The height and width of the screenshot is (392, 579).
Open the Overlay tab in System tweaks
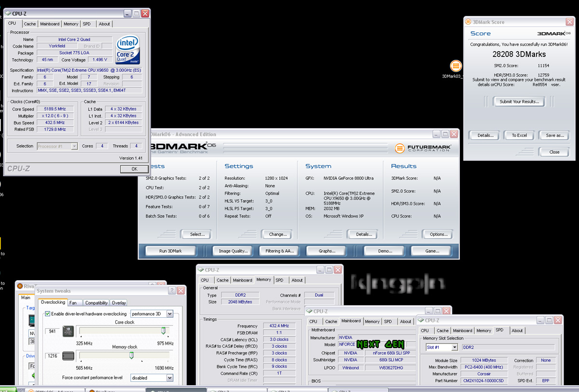tap(119, 303)
